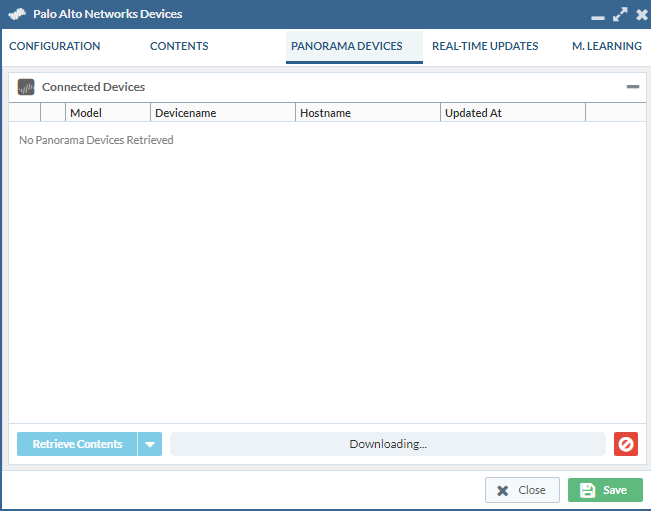The image size is (651, 511).
Task: Select the PANORAMA DEVICES tab
Action: pos(354,46)
